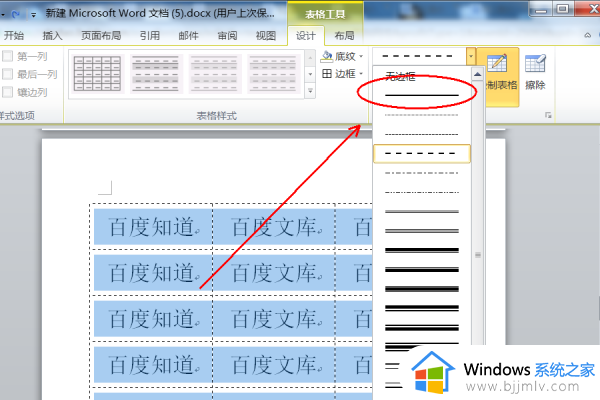Select the solid single line style
Image resolution: width=600 pixels, height=400 pixels.
422,95
